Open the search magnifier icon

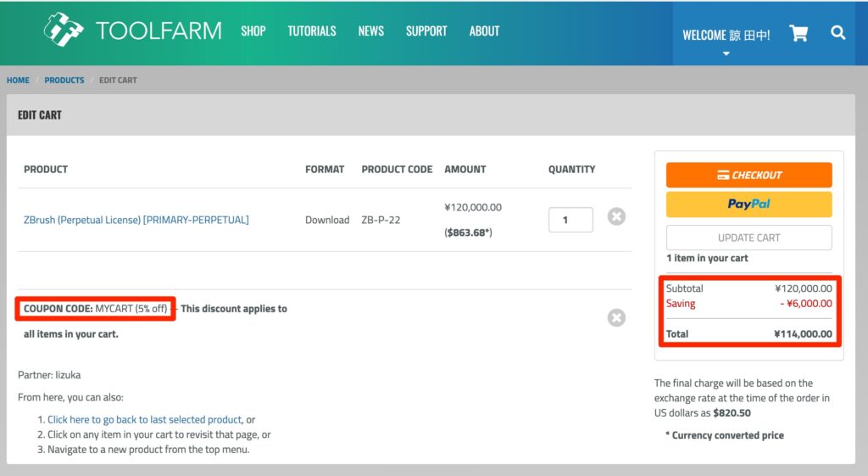(x=837, y=33)
